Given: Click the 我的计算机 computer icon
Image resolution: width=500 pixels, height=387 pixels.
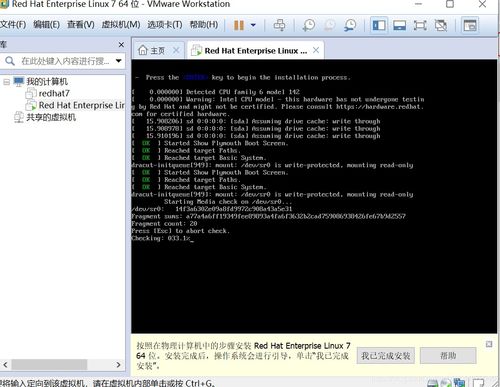Looking at the screenshot, I should pos(19,82).
